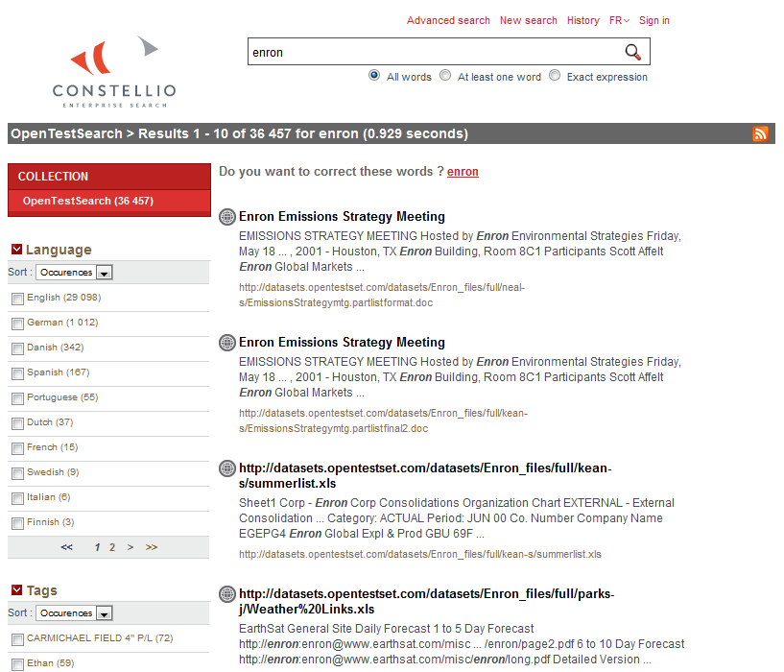This screenshot has height=672, width=784.
Task: Start a New search
Action: pyautogui.click(x=528, y=20)
